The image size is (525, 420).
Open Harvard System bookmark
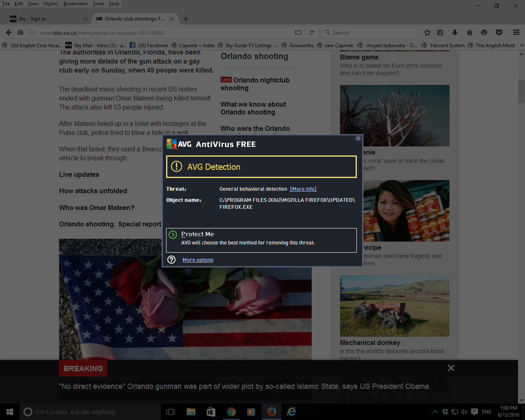point(443,46)
